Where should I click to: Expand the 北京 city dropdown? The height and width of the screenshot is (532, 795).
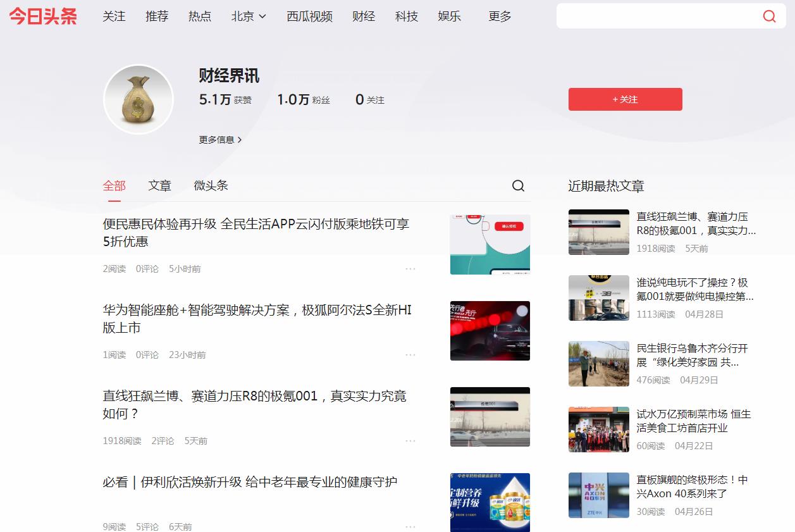[x=249, y=16]
